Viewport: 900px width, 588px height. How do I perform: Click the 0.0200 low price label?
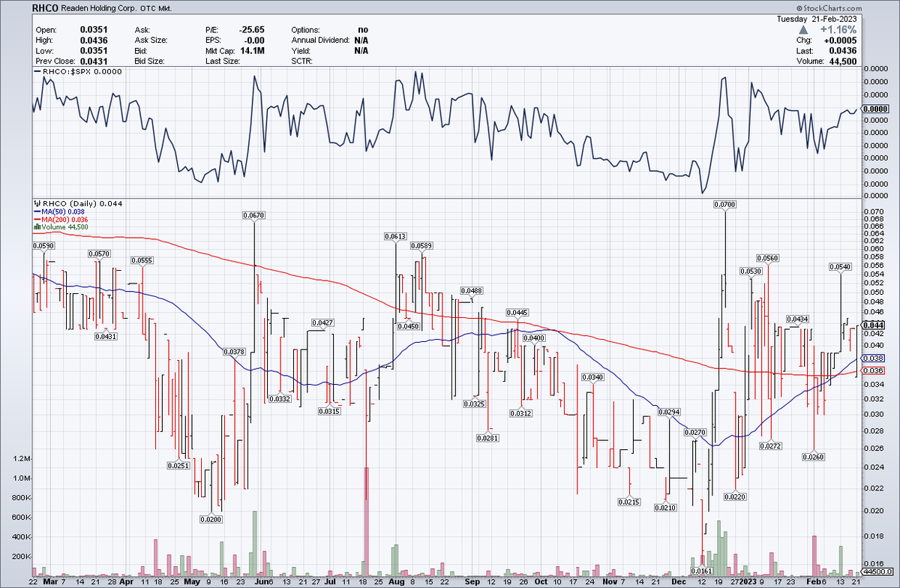click(x=211, y=518)
